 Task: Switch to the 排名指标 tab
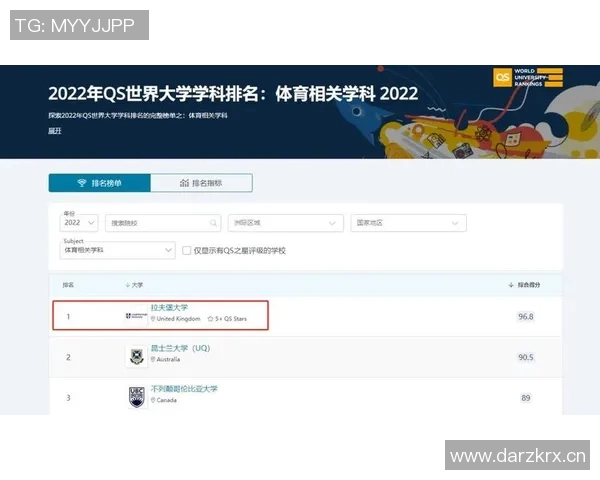(201, 183)
